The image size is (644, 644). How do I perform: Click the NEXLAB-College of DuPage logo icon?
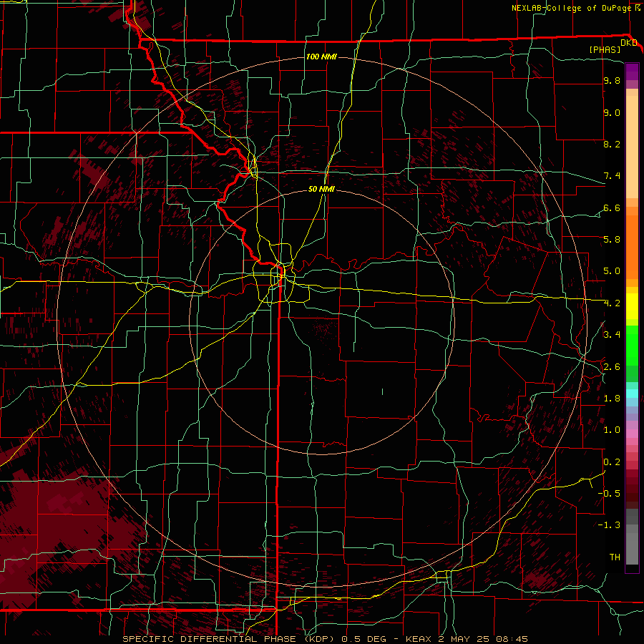coord(638,8)
